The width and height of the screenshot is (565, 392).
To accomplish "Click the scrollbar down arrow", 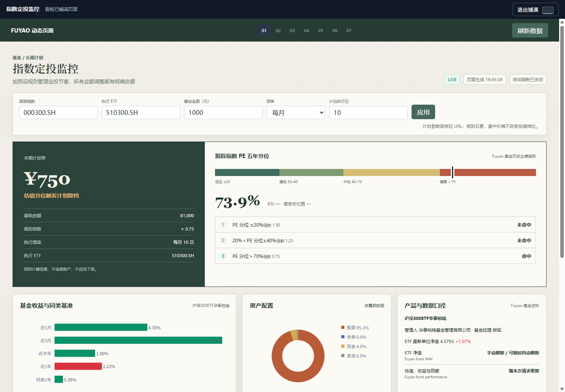I will pyautogui.click(x=562, y=389).
